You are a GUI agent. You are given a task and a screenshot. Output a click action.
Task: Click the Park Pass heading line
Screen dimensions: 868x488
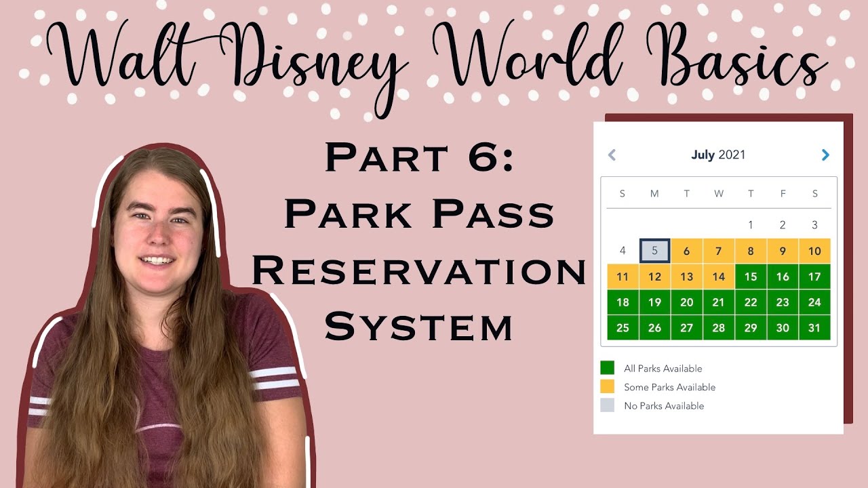pos(419,215)
